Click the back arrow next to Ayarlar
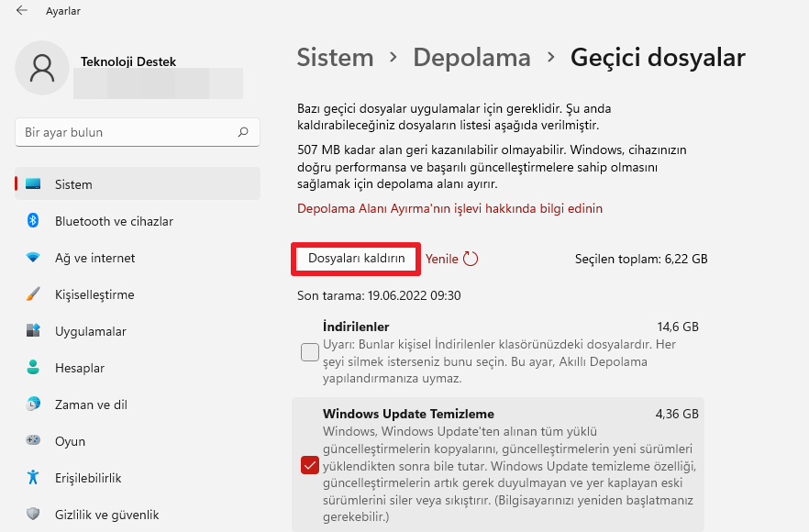 [20, 11]
